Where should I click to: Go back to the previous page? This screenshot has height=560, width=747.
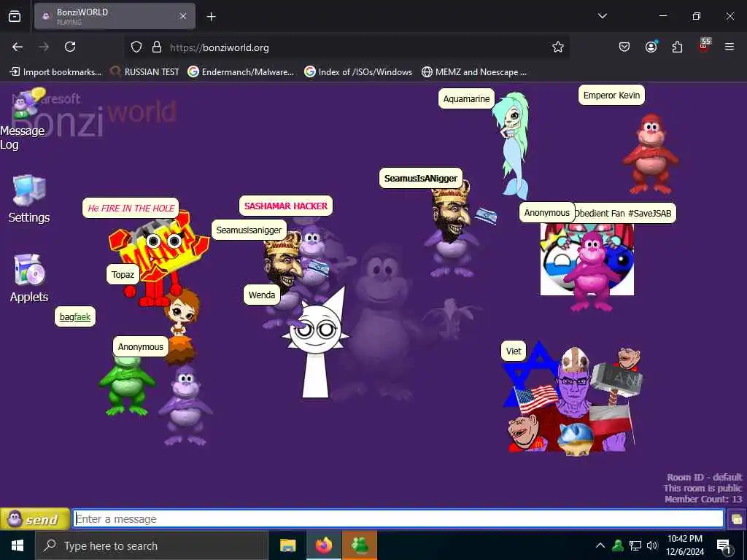click(x=18, y=47)
